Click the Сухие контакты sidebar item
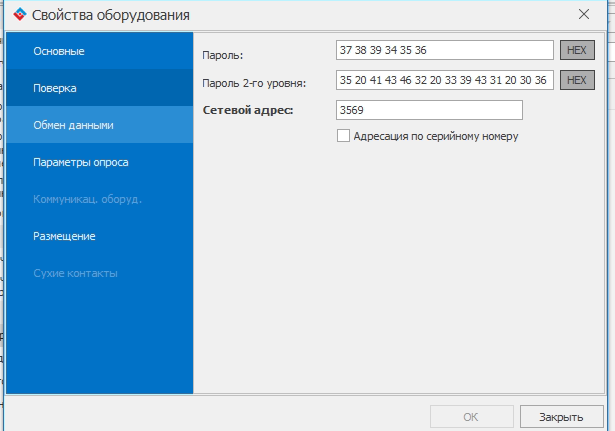Image resolution: width=615 pixels, height=431 pixels. pyautogui.click(x=75, y=273)
